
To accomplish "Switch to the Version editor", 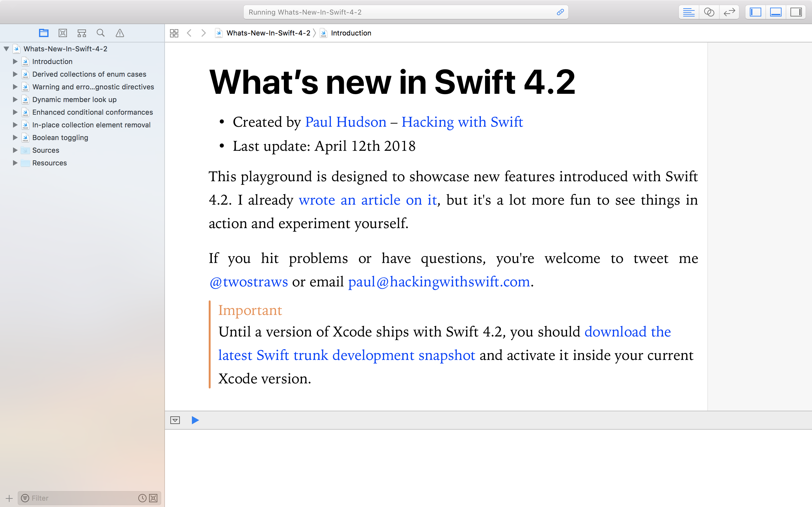I will [x=729, y=12].
